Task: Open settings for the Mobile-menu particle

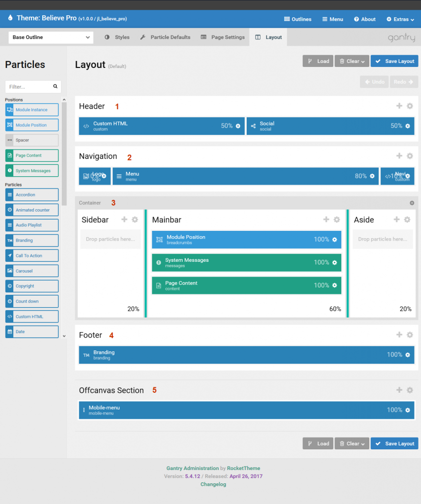Action: 407,409
